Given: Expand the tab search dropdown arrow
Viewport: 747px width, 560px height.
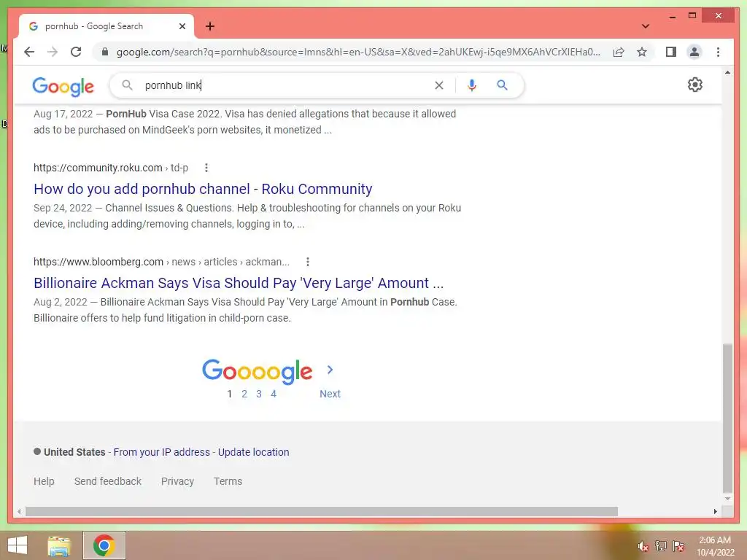Looking at the screenshot, I should pos(645,26).
